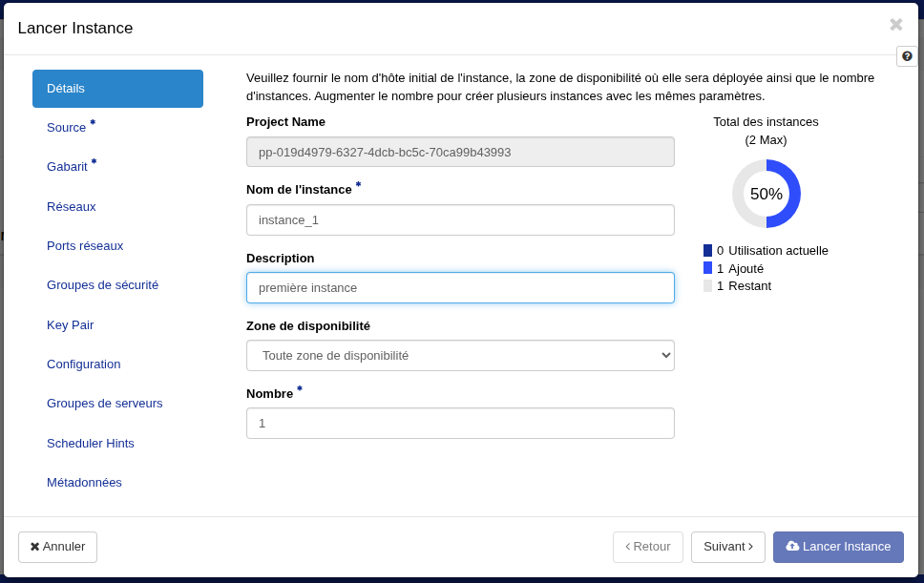Click the dark blue Utilisation actuelle swatch
Image resolution: width=924 pixels, height=583 pixels.
click(x=707, y=251)
